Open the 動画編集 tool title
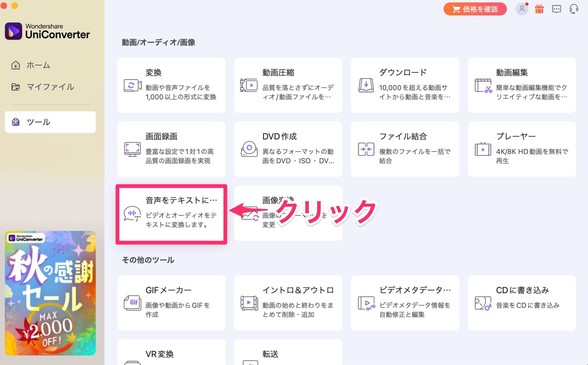The height and width of the screenshot is (365, 588). point(512,72)
